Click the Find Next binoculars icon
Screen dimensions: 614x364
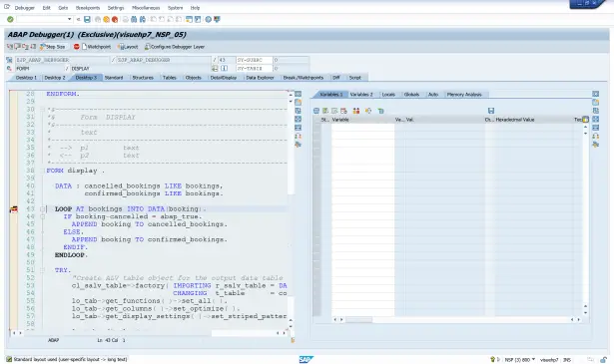143,19
